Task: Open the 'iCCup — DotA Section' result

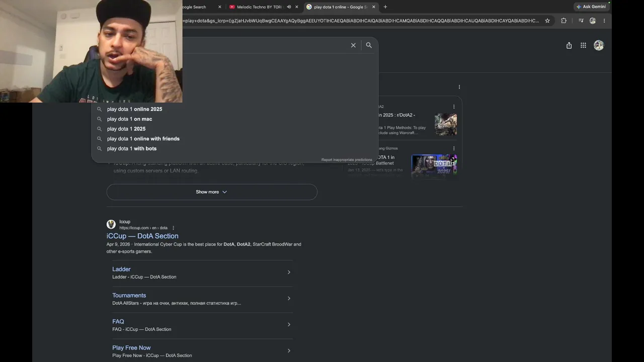Action: point(142,236)
